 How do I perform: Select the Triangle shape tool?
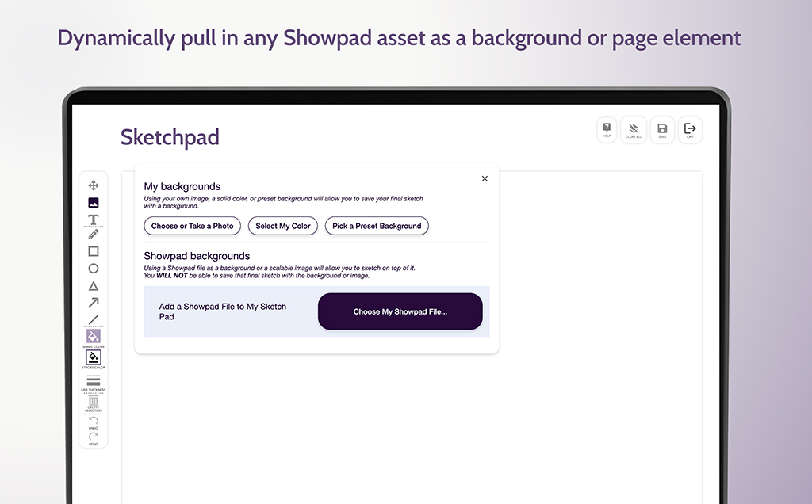tap(94, 286)
